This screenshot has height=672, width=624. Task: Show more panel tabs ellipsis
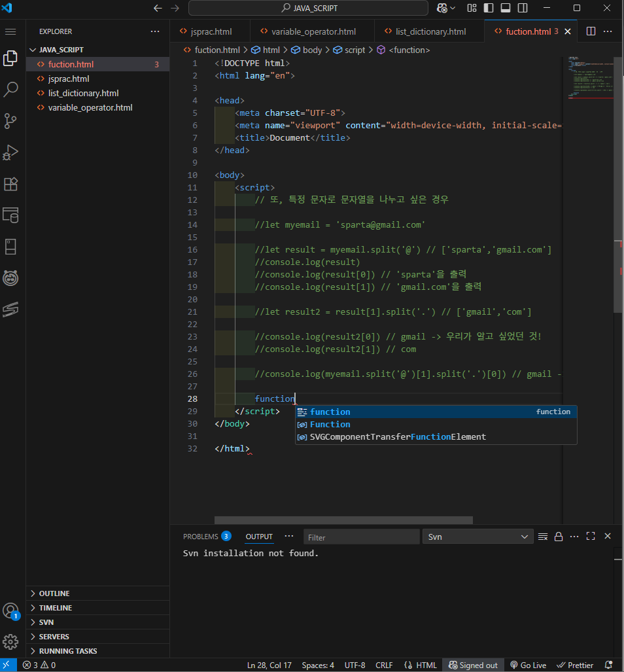coord(289,536)
